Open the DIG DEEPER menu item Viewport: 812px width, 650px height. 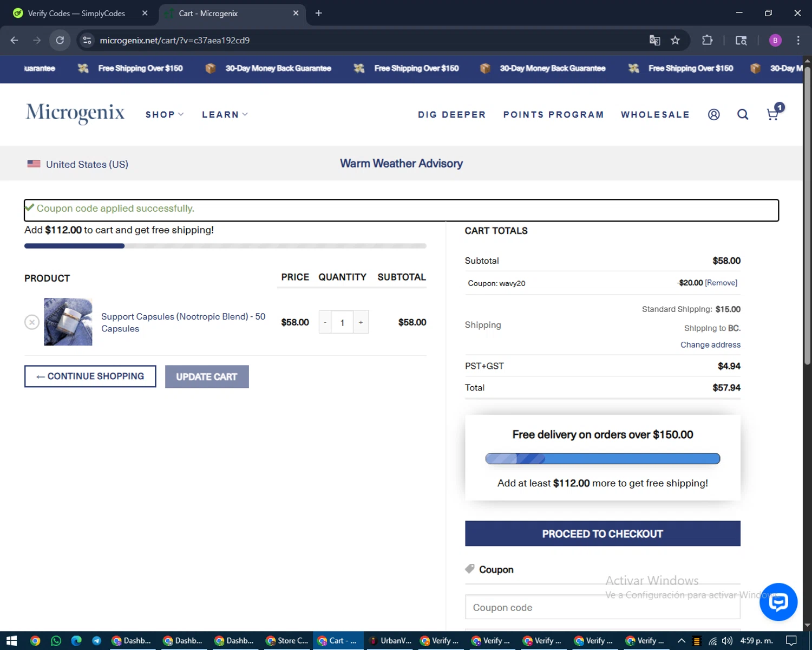point(451,115)
